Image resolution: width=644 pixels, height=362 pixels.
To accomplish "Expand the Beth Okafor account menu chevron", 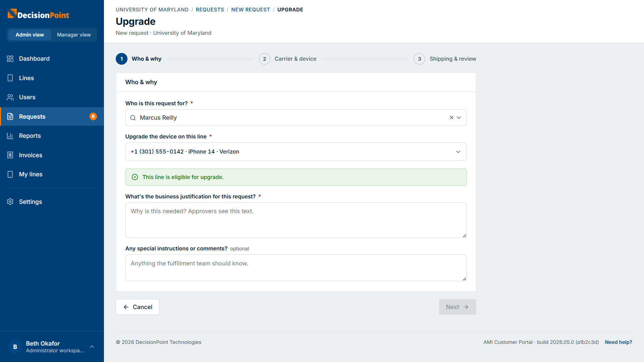I will pyautogui.click(x=92, y=347).
